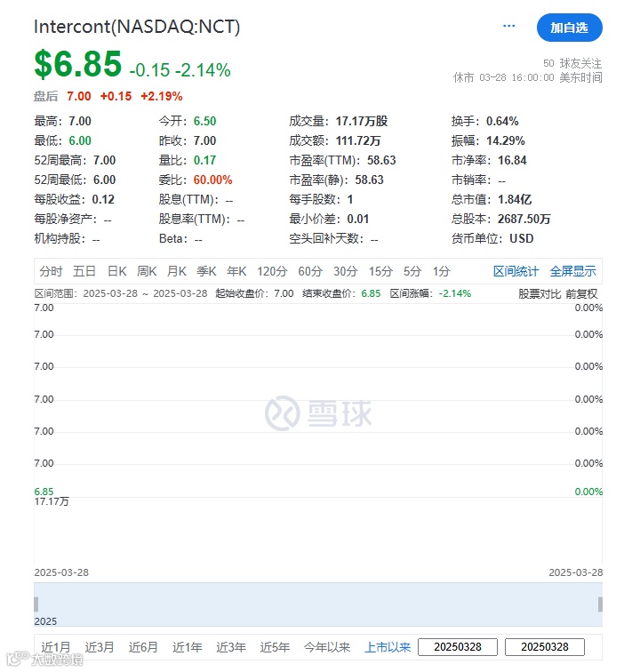Click the 区间涨幅 -2.14% value

455,293
